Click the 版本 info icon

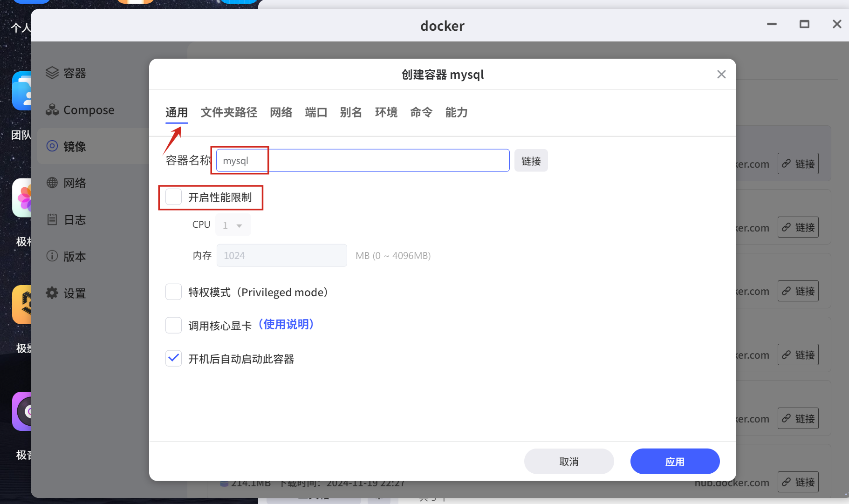click(52, 256)
